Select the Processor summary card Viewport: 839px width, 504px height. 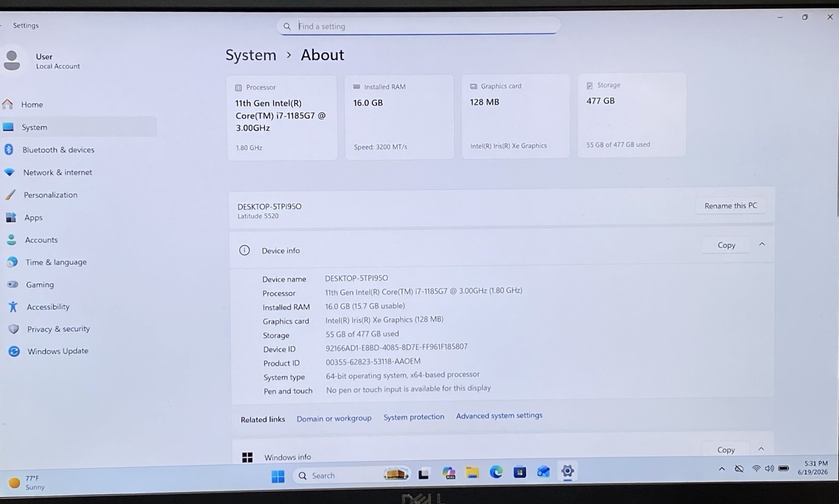click(x=282, y=117)
